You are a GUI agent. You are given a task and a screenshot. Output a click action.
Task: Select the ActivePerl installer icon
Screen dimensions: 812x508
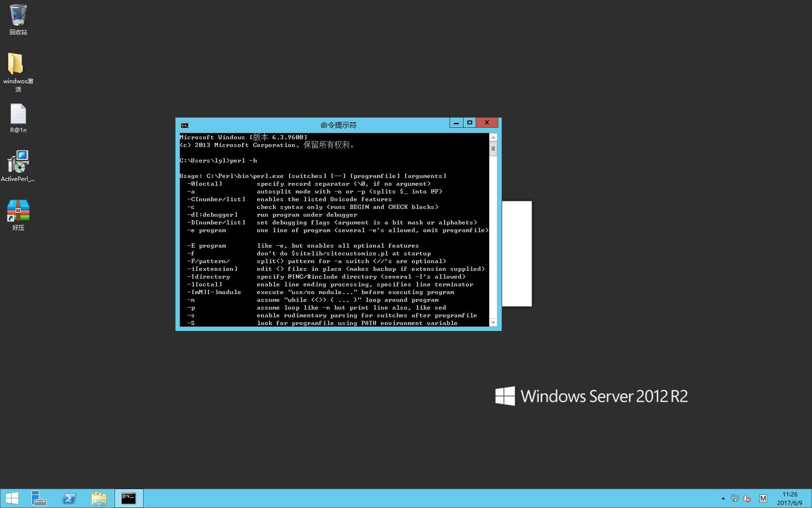[x=18, y=166]
